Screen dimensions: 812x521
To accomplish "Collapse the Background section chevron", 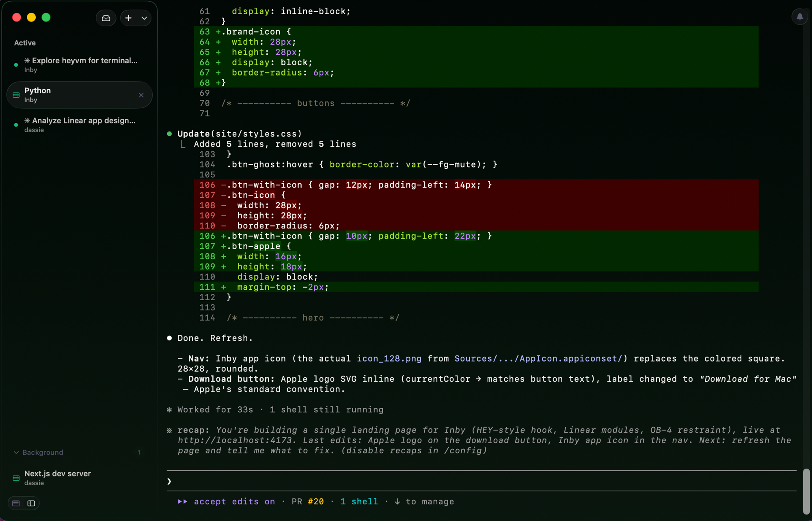I will coord(16,452).
